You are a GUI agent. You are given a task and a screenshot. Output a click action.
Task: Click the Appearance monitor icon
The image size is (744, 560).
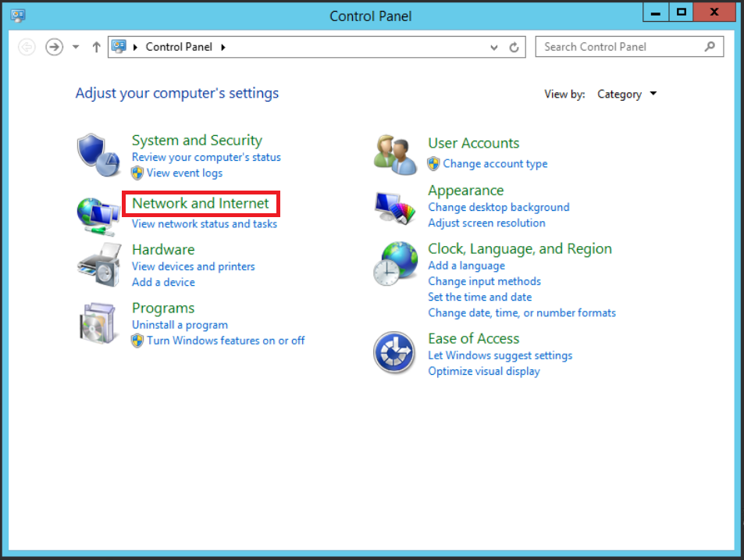(394, 207)
